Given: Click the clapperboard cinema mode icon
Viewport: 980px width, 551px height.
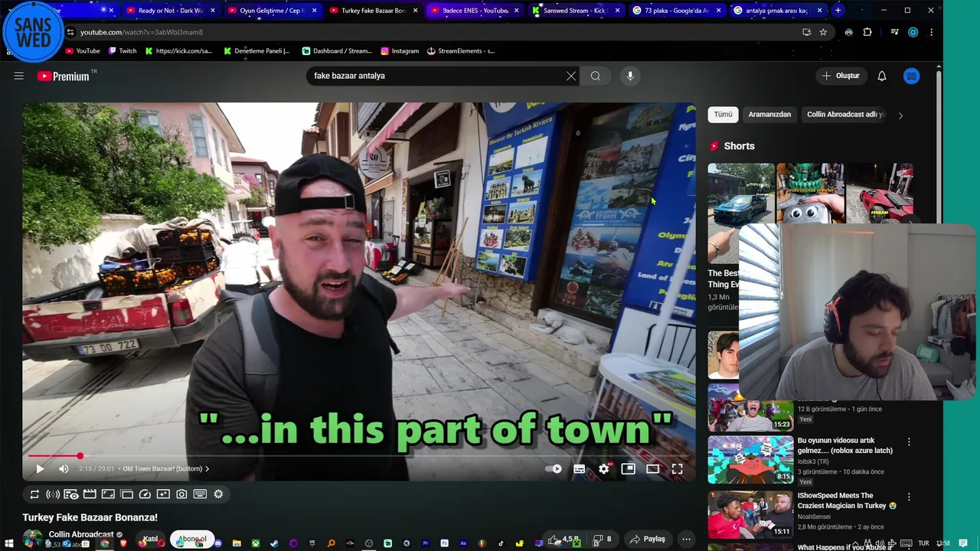Looking at the screenshot, I should click(x=90, y=494).
